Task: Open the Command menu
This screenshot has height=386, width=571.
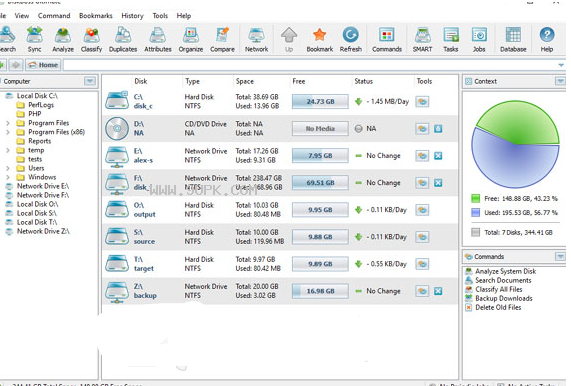Action: [54, 16]
